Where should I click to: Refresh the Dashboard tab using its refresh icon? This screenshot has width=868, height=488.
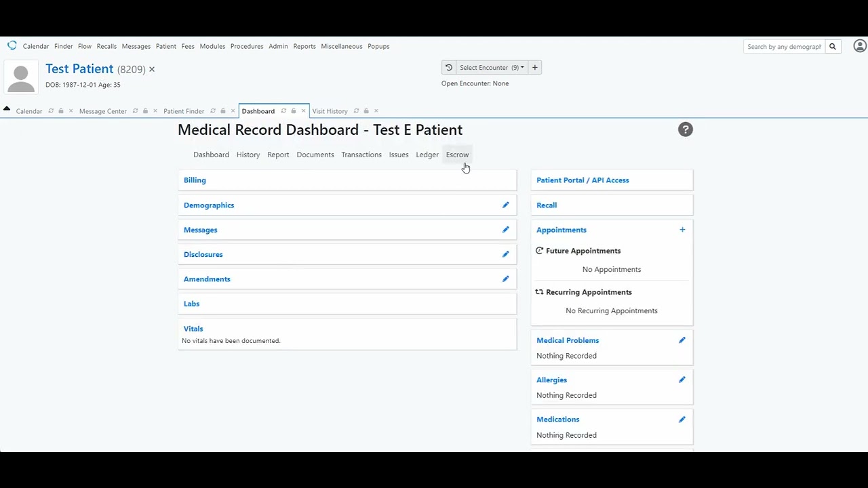tap(283, 111)
